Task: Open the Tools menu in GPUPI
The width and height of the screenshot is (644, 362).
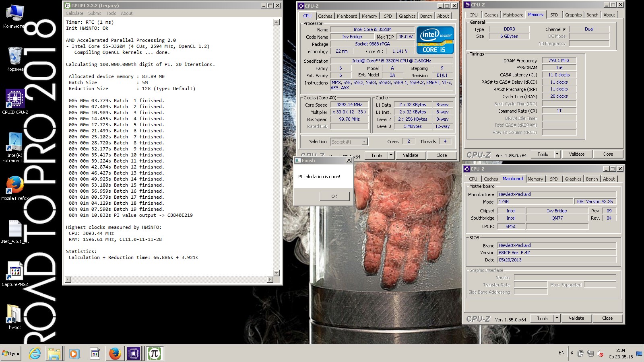Action: pos(111,13)
